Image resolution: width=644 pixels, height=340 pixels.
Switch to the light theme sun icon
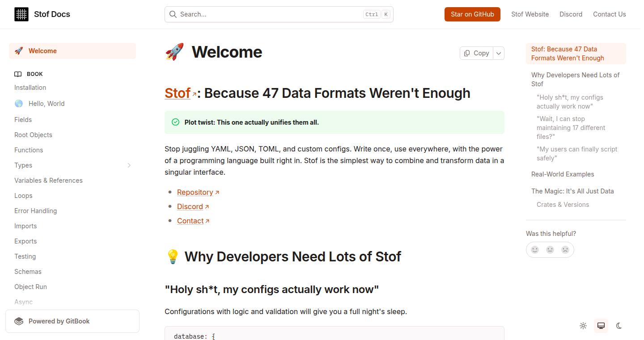click(583, 326)
